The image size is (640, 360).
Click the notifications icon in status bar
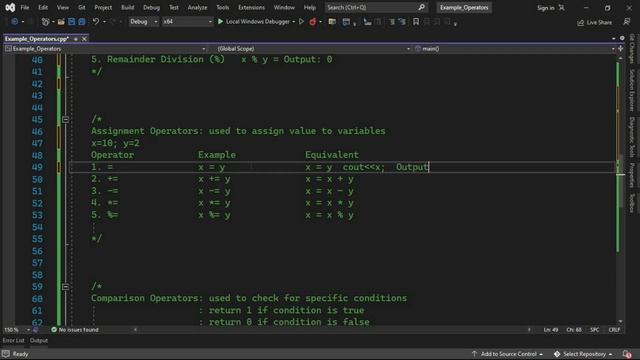pyautogui.click(x=627, y=354)
